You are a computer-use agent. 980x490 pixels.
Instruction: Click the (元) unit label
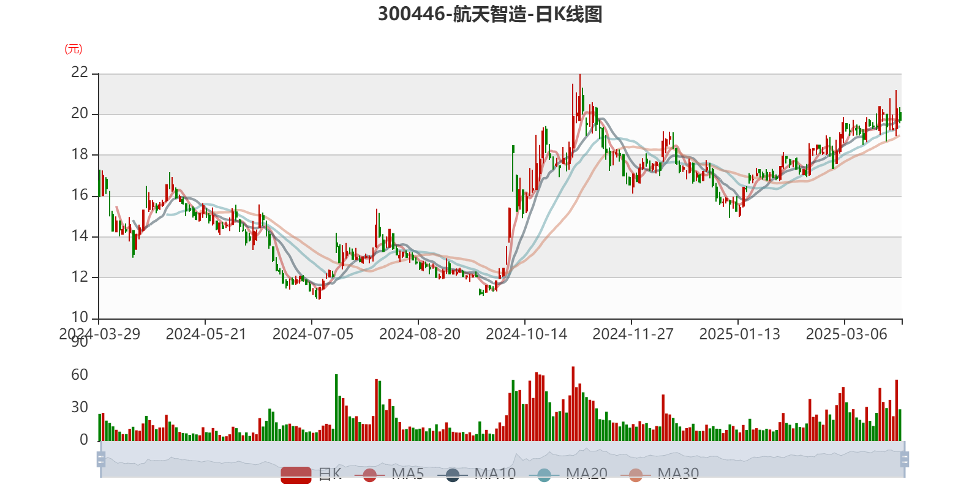pos(73,50)
